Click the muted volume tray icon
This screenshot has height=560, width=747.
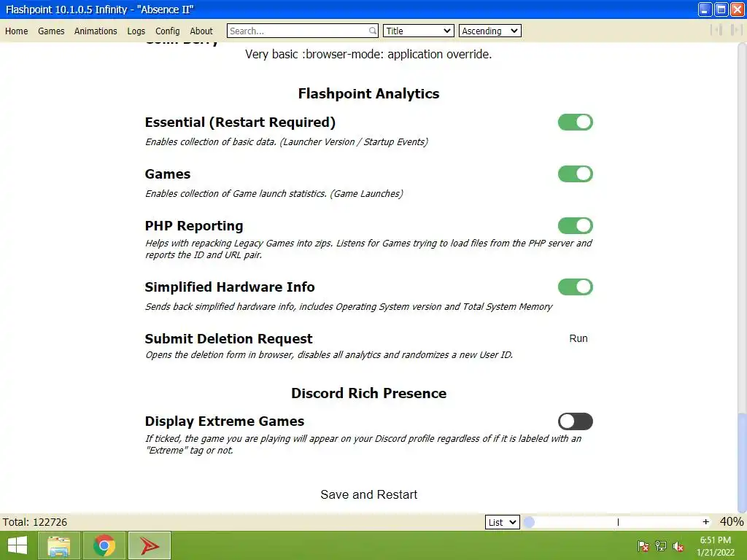(678, 546)
